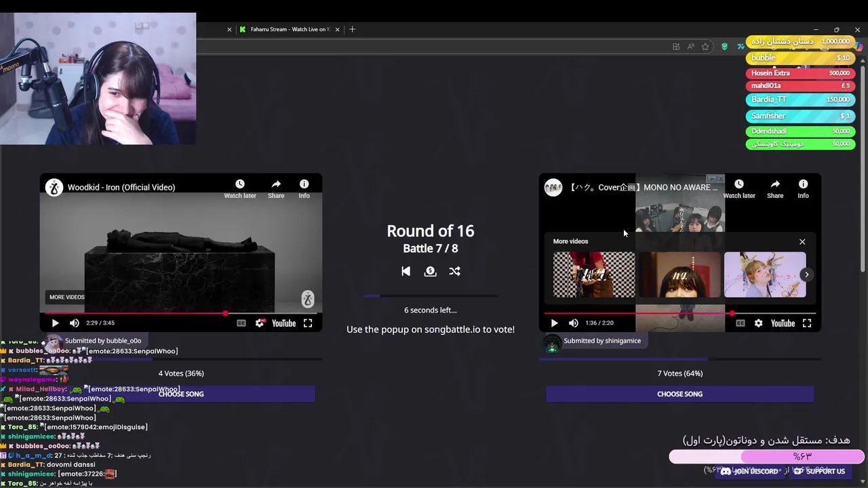
Task: Make the MONO NO AWARE video fullscreen
Action: (x=807, y=323)
